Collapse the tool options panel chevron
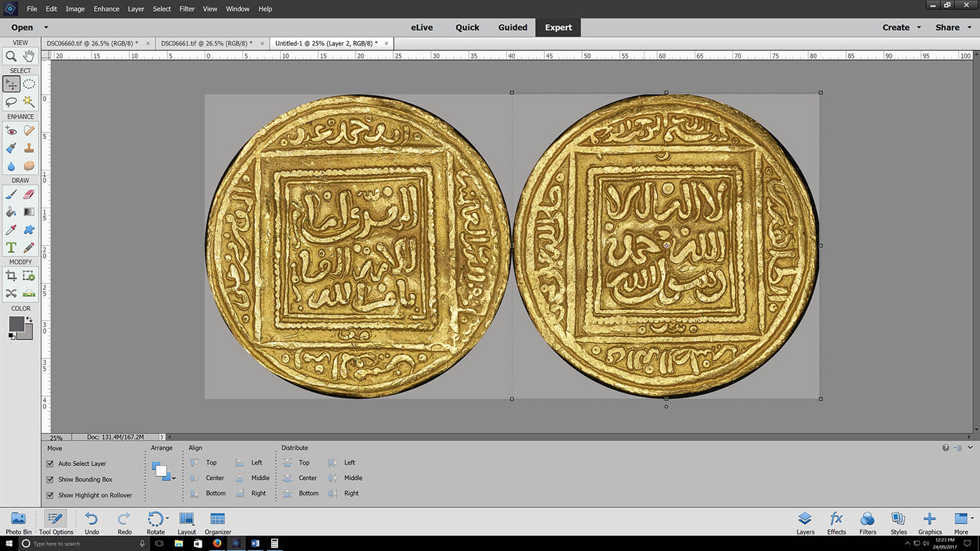This screenshot has height=551, width=980. click(x=970, y=448)
